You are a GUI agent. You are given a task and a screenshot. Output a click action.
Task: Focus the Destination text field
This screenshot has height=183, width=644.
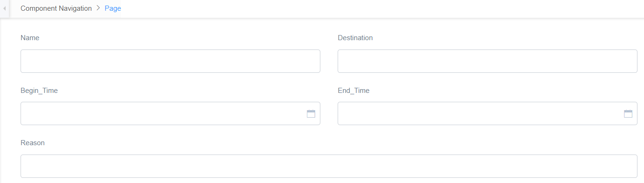click(x=488, y=61)
